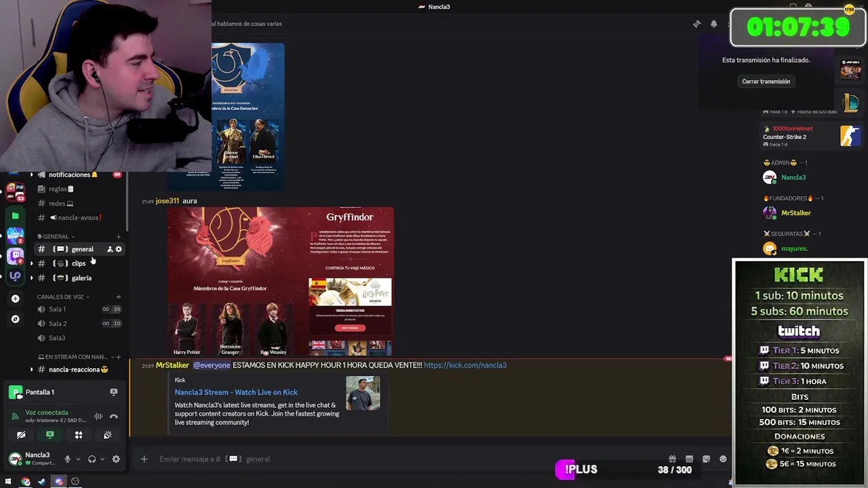The width and height of the screenshot is (868, 488).
Task: Mute the microphone
Action: 67,459
